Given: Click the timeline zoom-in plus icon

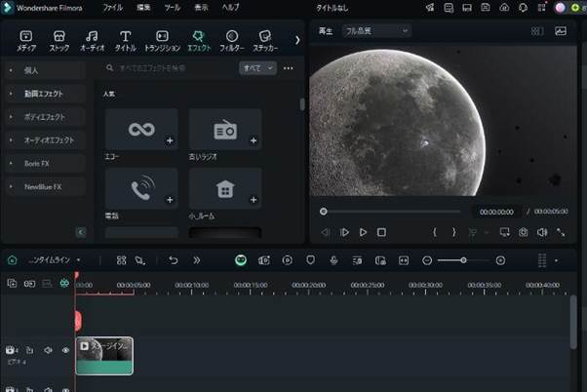Looking at the screenshot, I should [x=500, y=260].
